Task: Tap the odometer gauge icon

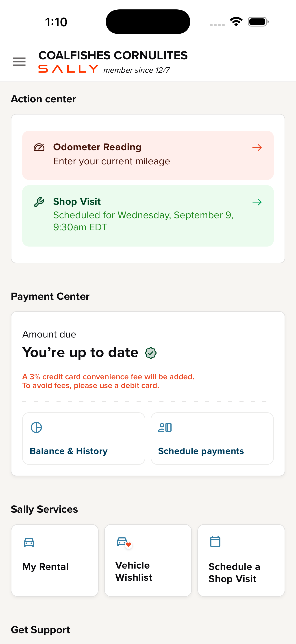Action: pos(39,148)
